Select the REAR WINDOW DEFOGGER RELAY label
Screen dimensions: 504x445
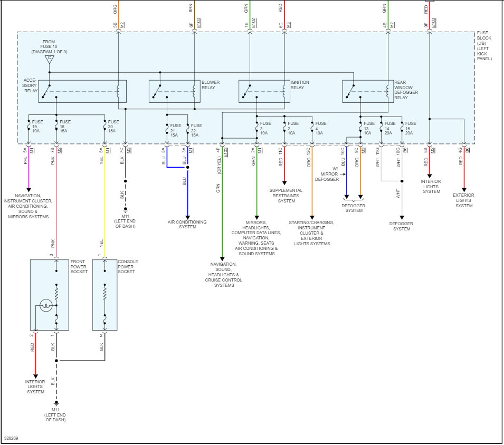pos(406,90)
